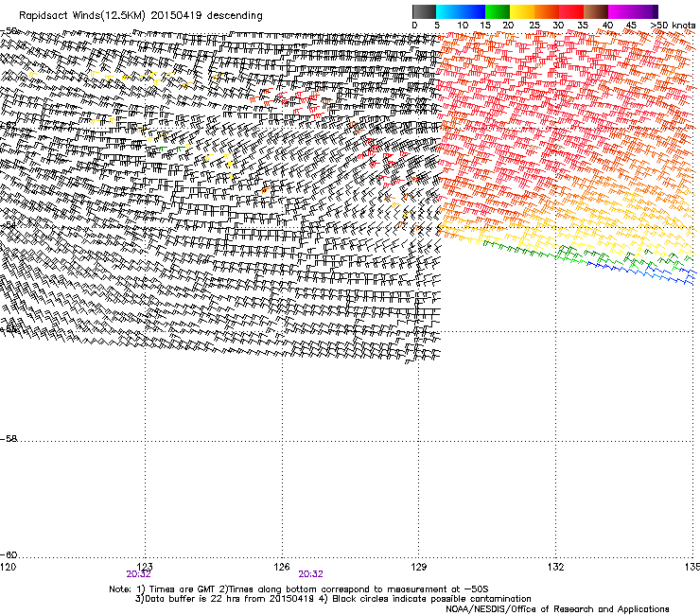
Task: Click the green 15-20 knots legend swatch
Action: click(498, 11)
